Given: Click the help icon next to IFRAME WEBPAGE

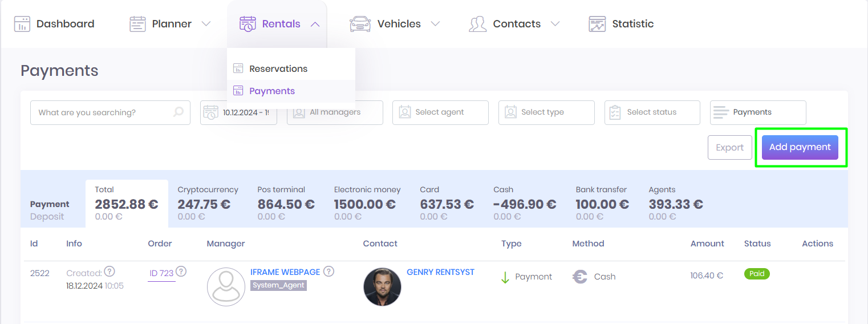Looking at the screenshot, I should pos(328,272).
